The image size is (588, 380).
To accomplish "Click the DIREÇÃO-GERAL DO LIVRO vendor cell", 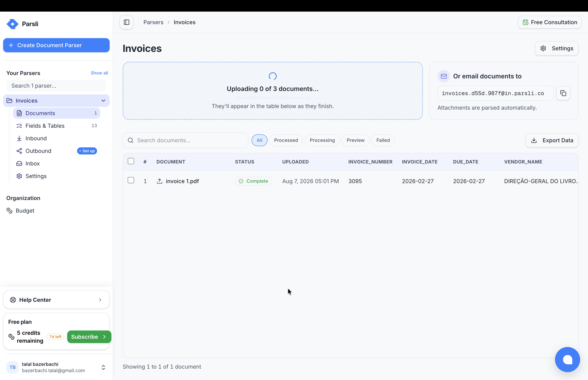I will pyautogui.click(x=541, y=181).
